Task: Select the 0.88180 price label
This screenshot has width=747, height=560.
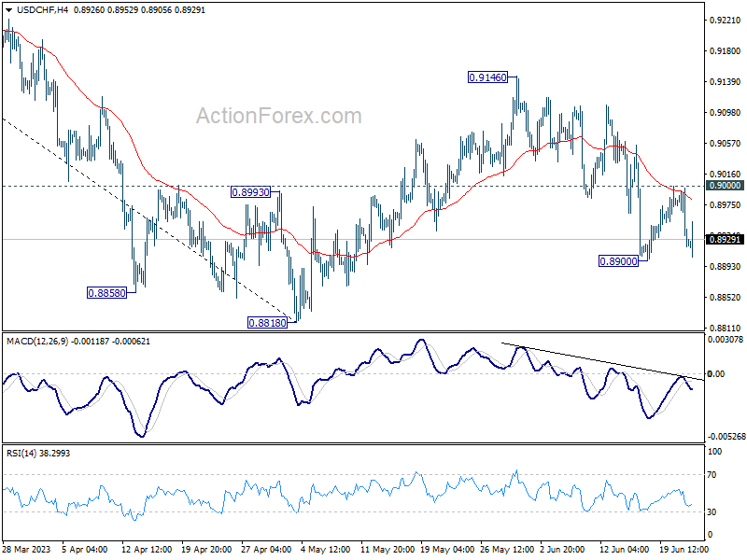Action: coord(268,323)
